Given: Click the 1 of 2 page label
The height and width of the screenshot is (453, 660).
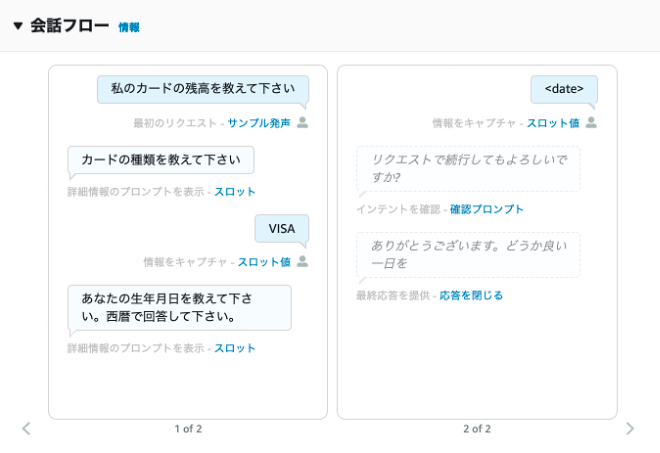Looking at the screenshot, I should (x=188, y=429).
